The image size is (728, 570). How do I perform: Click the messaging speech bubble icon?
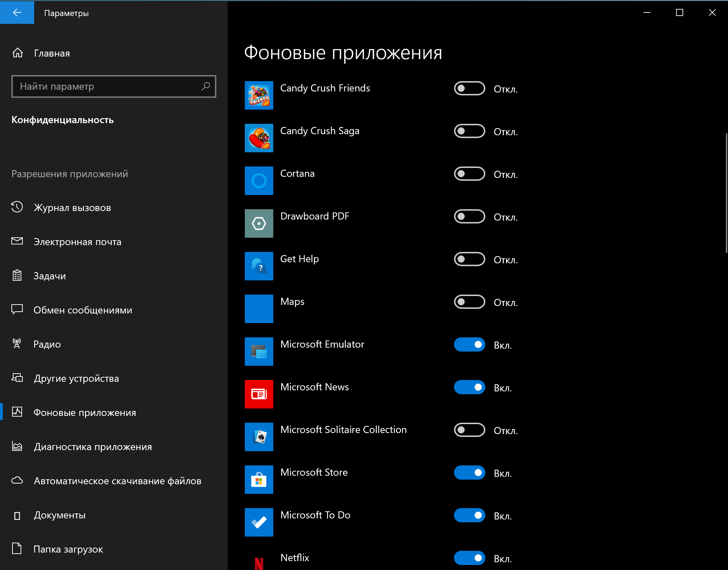pos(17,309)
